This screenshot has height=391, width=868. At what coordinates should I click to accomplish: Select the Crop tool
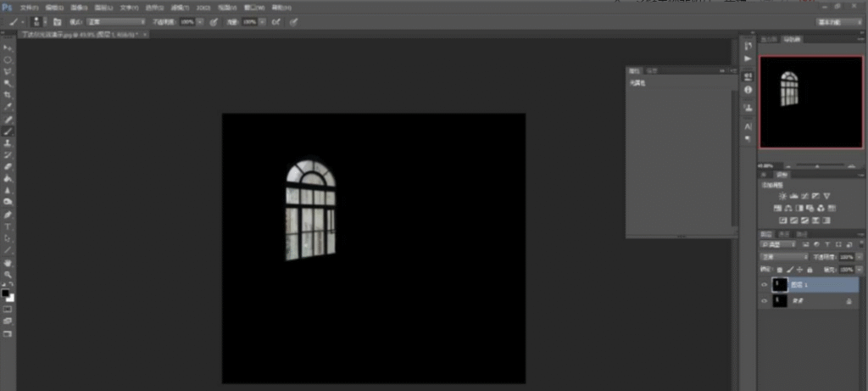(x=8, y=95)
